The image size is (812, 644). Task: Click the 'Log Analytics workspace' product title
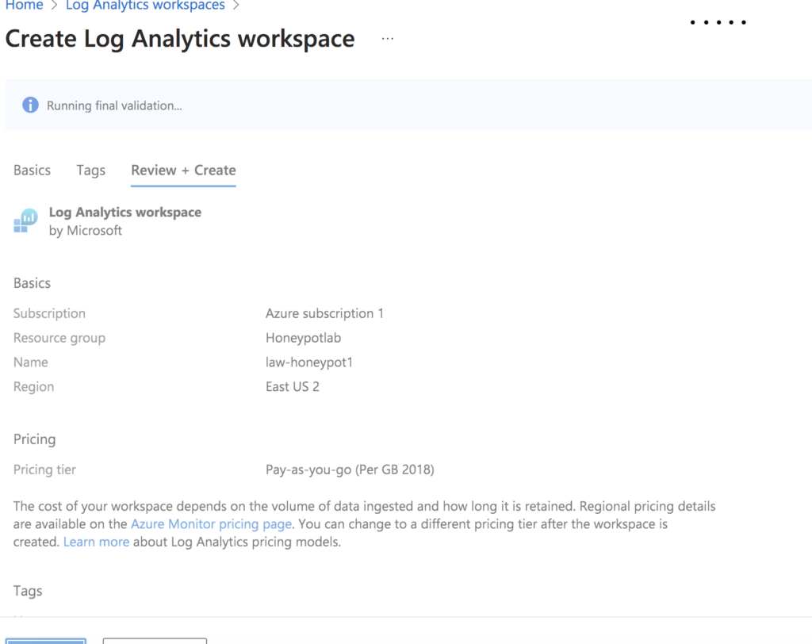[125, 213]
